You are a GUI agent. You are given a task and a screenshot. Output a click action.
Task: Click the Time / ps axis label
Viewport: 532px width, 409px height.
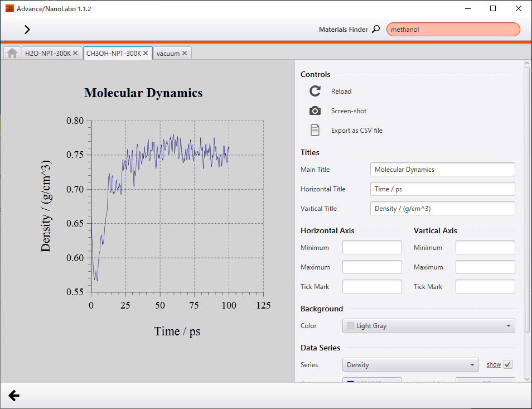click(177, 331)
